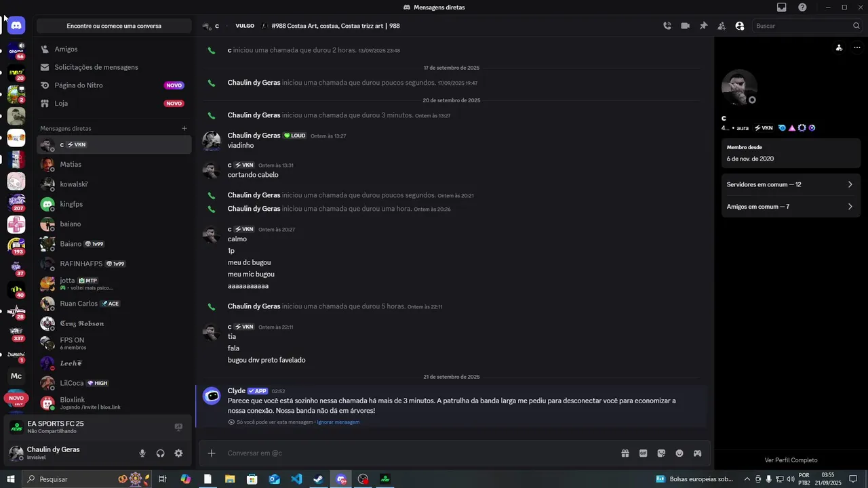The image size is (868, 488).
Task: Start a voice call with c
Action: click(667, 26)
